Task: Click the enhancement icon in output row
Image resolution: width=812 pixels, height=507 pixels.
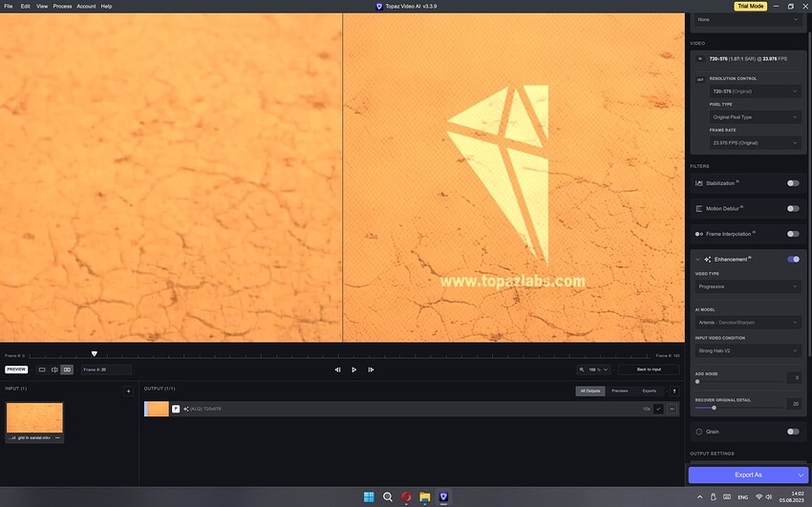Action: coord(186,409)
